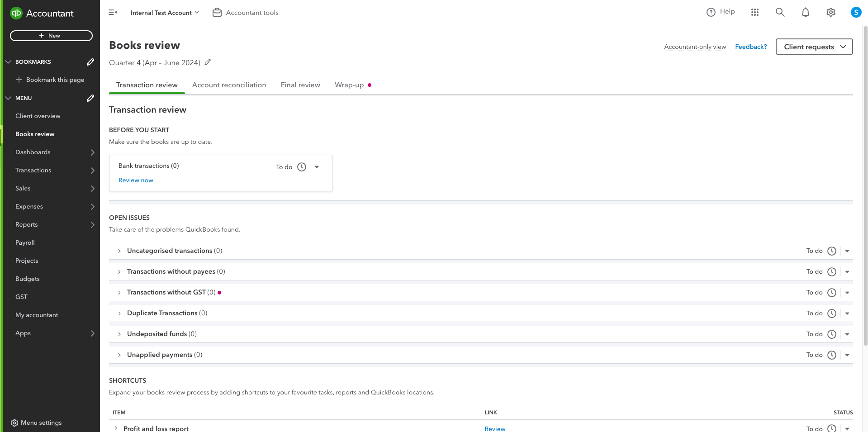Click clock icon on Unapplied payments row
Image resolution: width=868 pixels, height=432 pixels.
[x=832, y=355]
